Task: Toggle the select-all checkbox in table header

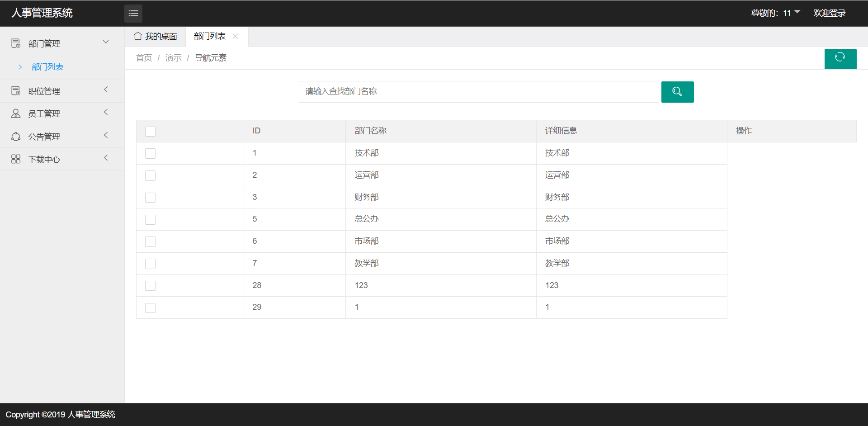Action: click(150, 131)
